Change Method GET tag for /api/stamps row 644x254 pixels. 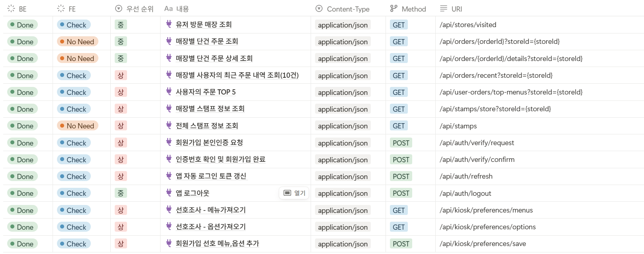point(399,126)
